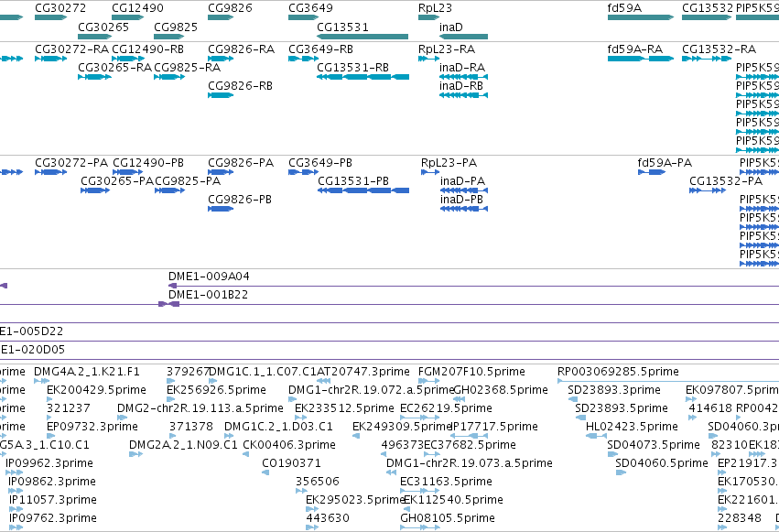The image size is (779, 532).
Task: Select transcript fd59A-RA glyph
Action: pyautogui.click(x=641, y=59)
